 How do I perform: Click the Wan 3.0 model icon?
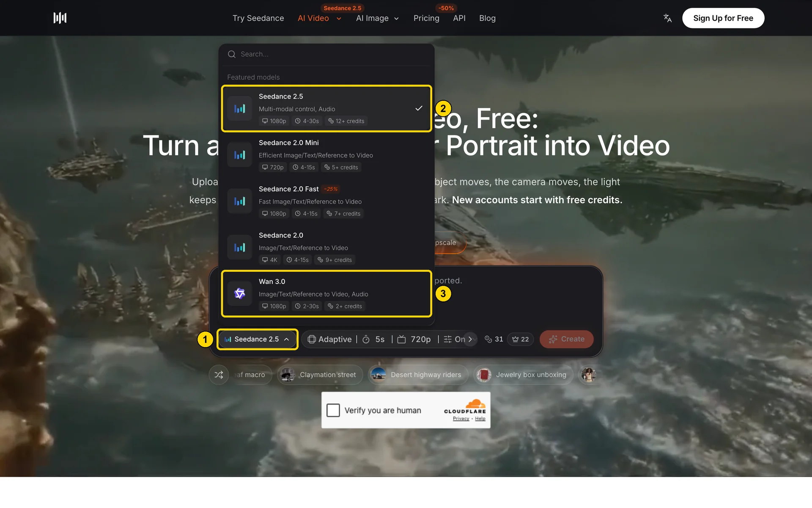point(240,293)
